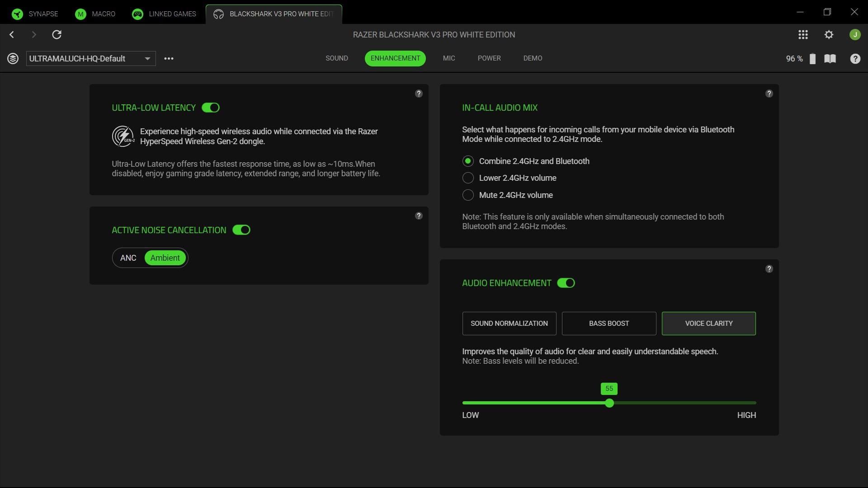Image resolution: width=868 pixels, height=488 pixels.
Task: Click the HyperSpeed Gen-2 lightning icon
Action: click(123, 136)
